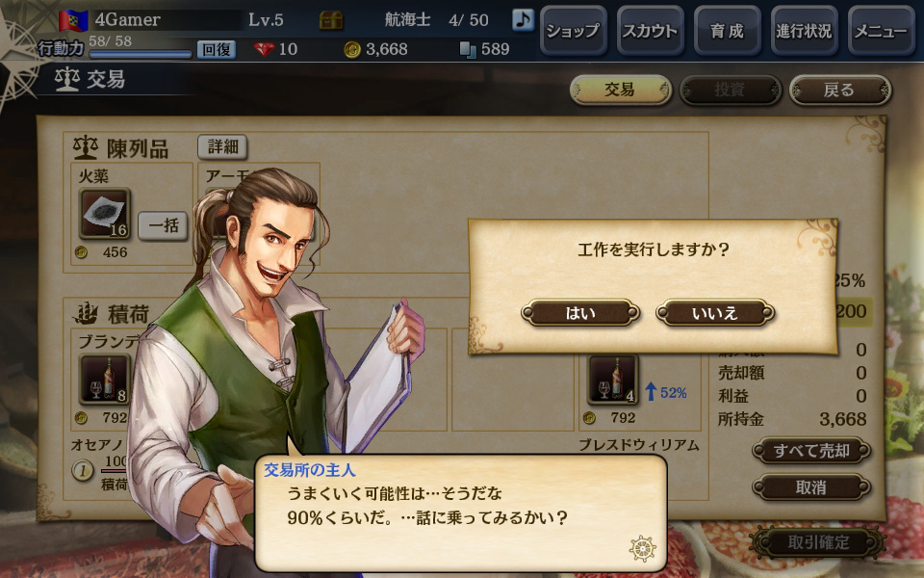Click the 回復 recover button
The width and height of the screenshot is (924, 578).
[217, 49]
